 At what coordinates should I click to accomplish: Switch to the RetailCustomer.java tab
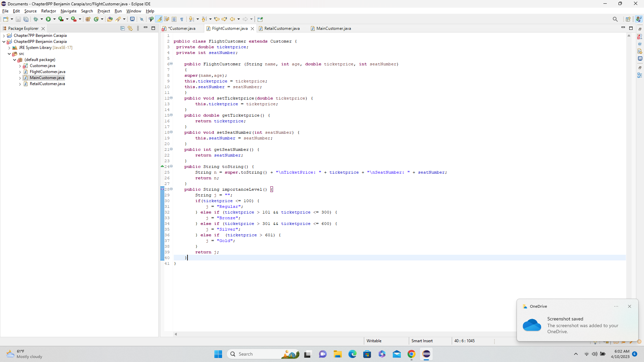[282, 28]
